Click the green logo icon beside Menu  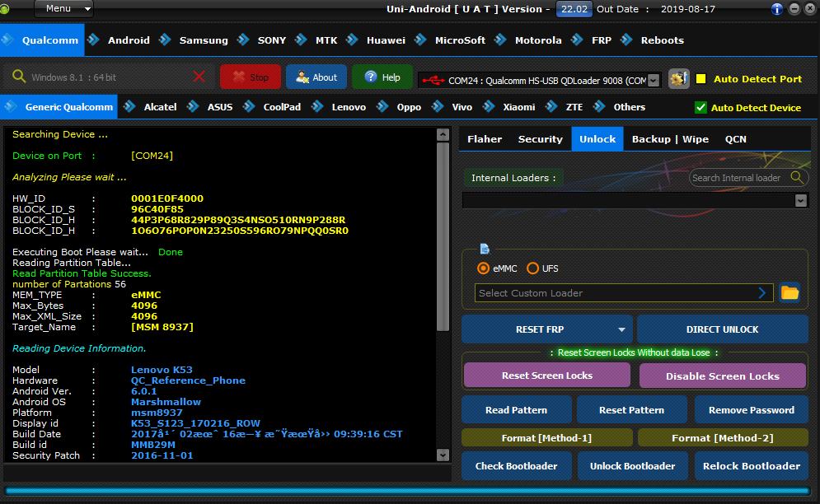point(3,9)
